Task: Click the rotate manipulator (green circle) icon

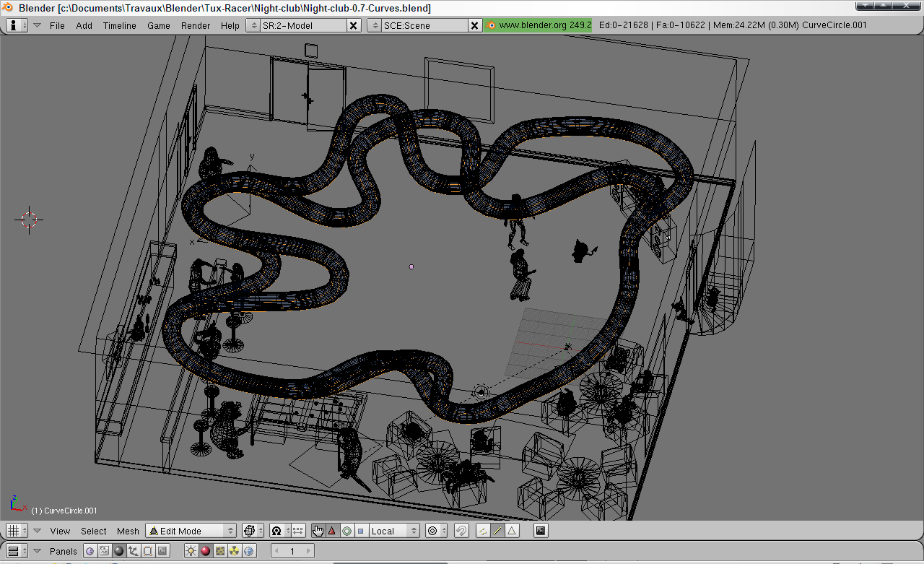Action: tap(346, 531)
